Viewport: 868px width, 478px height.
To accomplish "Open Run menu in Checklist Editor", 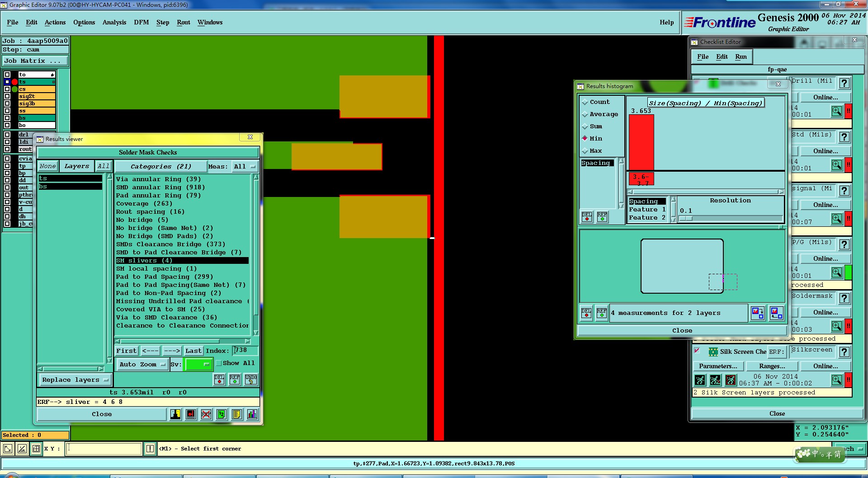I will point(741,56).
